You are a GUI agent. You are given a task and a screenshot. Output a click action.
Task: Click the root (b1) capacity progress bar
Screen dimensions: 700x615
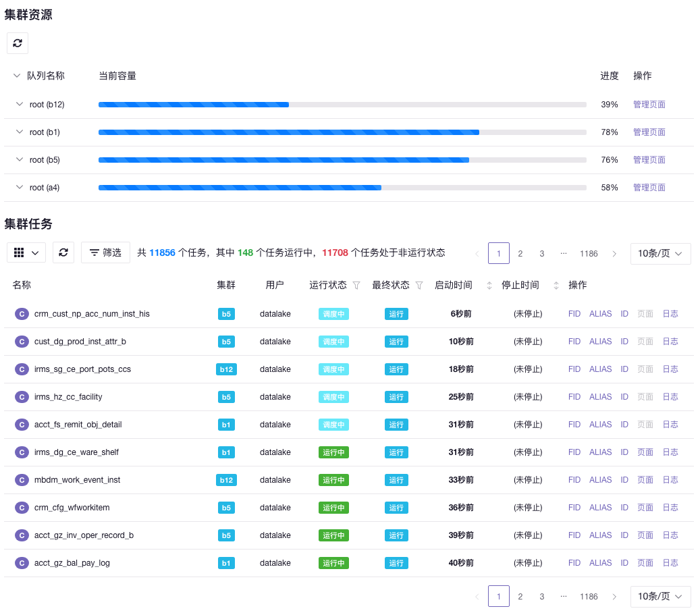tap(342, 132)
